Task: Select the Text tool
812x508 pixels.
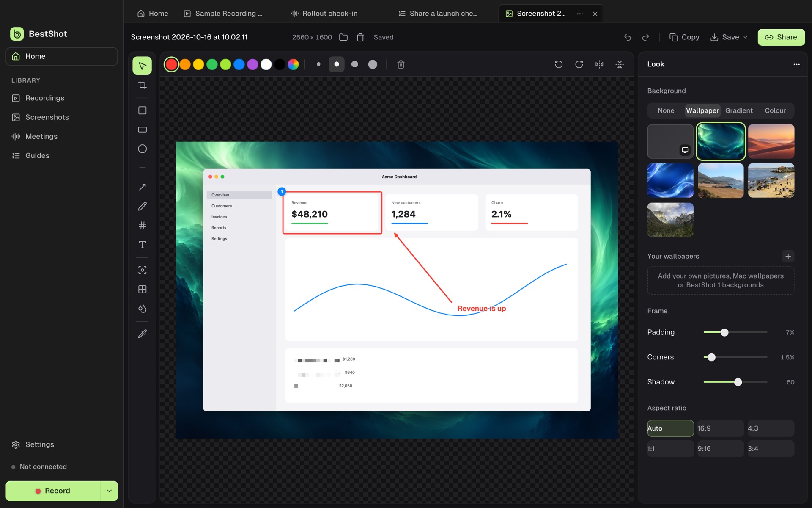Action: click(x=142, y=245)
